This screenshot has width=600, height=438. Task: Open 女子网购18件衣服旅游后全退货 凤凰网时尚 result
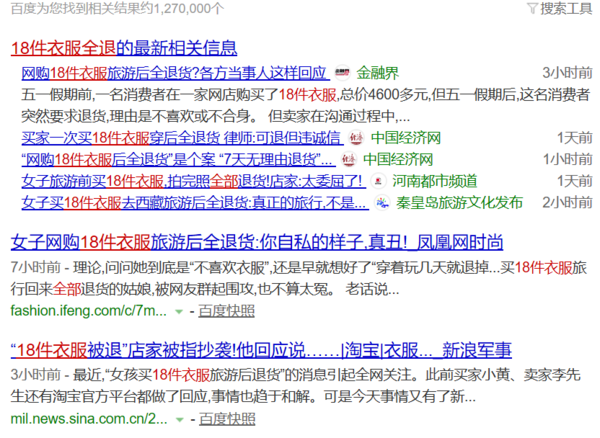[x=257, y=242]
